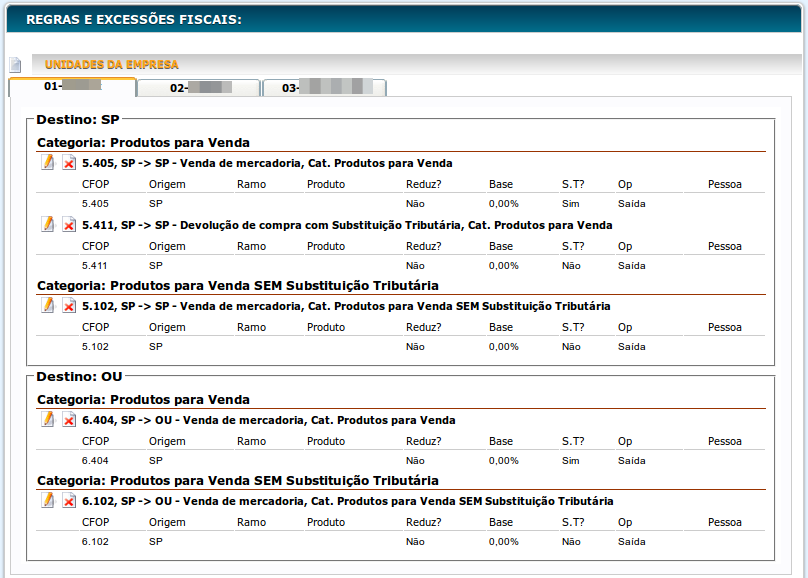Click the document icon beside Unidades da Empresa
The image size is (808, 578).
[x=15, y=65]
